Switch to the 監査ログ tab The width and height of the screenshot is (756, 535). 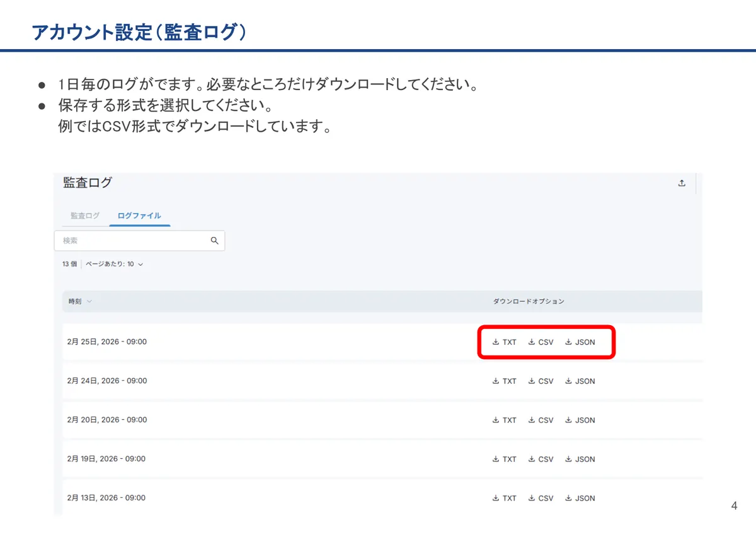click(x=85, y=216)
